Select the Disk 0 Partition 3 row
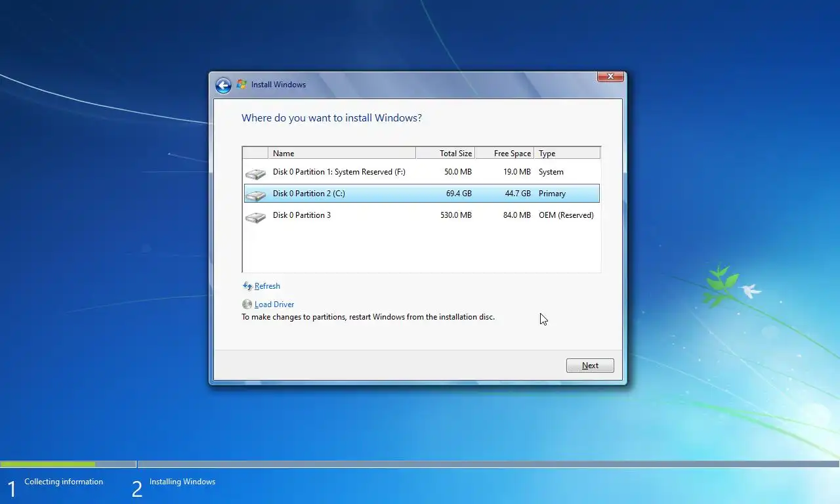 coord(421,215)
